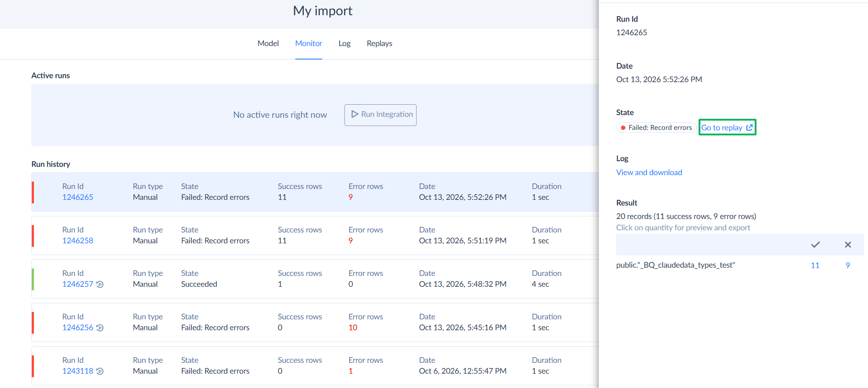The width and height of the screenshot is (868, 388).
Task: Click the "Click on quantity for preview and export" hint
Action: (683, 228)
